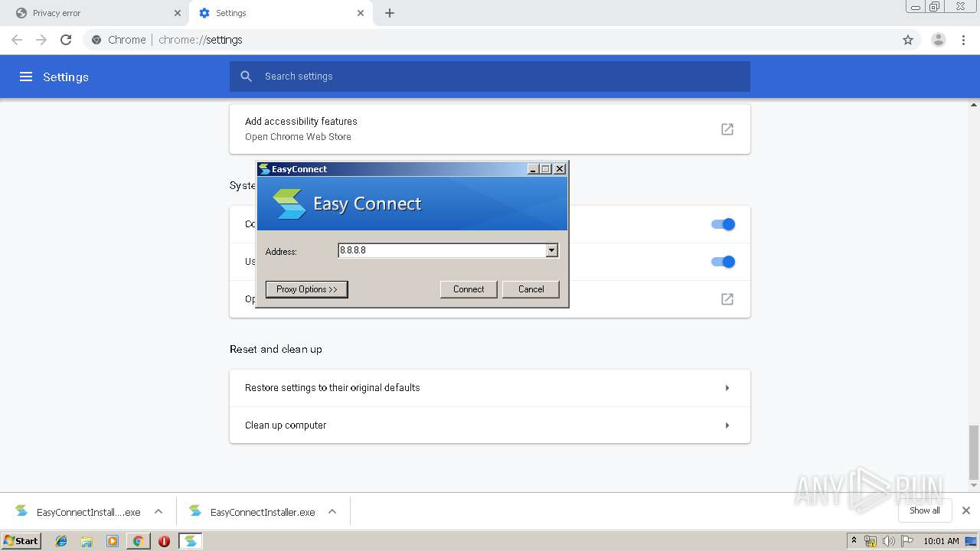Select the Settings tab
Screen dimensions: 980x551
coord(279,13)
